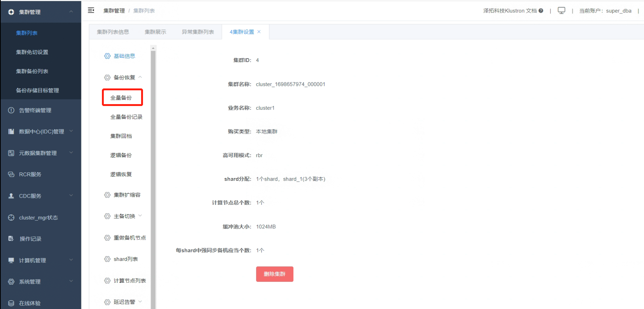Switch to 集群列表信息 tab
This screenshot has height=309, width=644.
tap(113, 32)
